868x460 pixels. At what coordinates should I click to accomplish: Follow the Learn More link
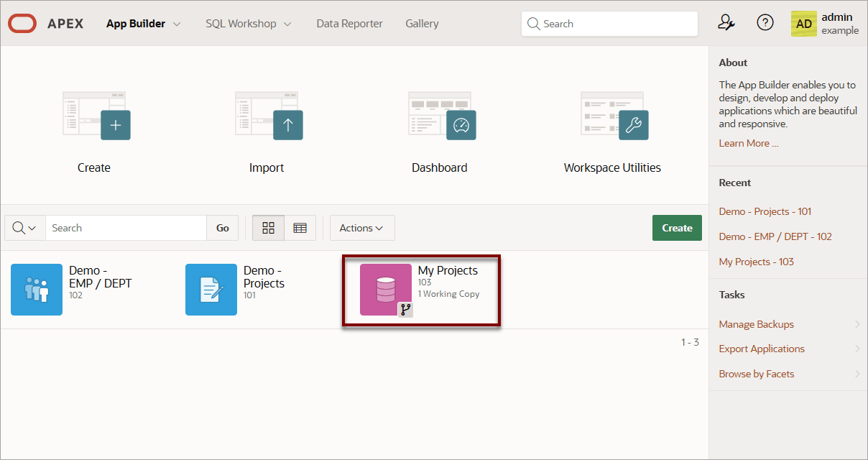(x=749, y=143)
